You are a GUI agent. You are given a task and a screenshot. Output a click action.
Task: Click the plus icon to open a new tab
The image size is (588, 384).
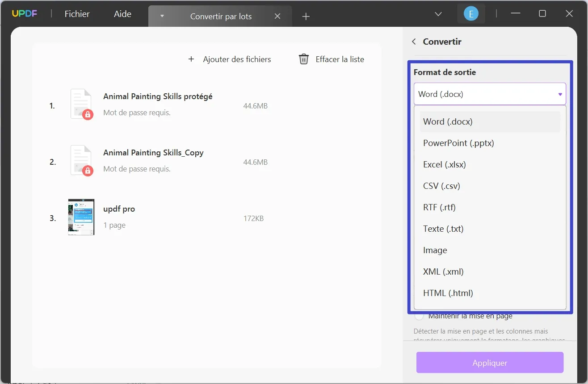coord(306,16)
